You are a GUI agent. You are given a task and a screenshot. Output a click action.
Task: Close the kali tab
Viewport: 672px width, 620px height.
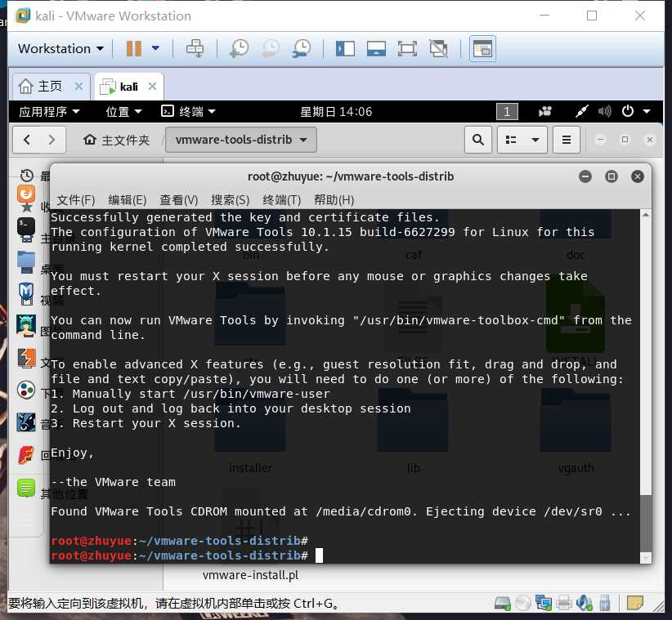152,86
